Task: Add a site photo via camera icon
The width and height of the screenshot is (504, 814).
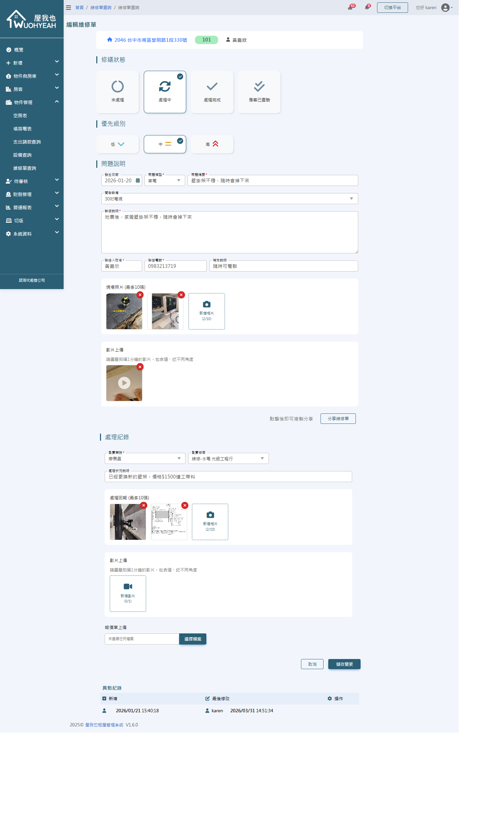Action: click(206, 311)
